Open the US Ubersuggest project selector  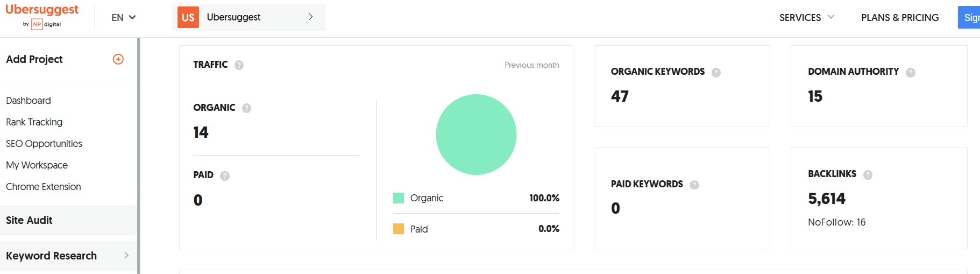click(248, 17)
